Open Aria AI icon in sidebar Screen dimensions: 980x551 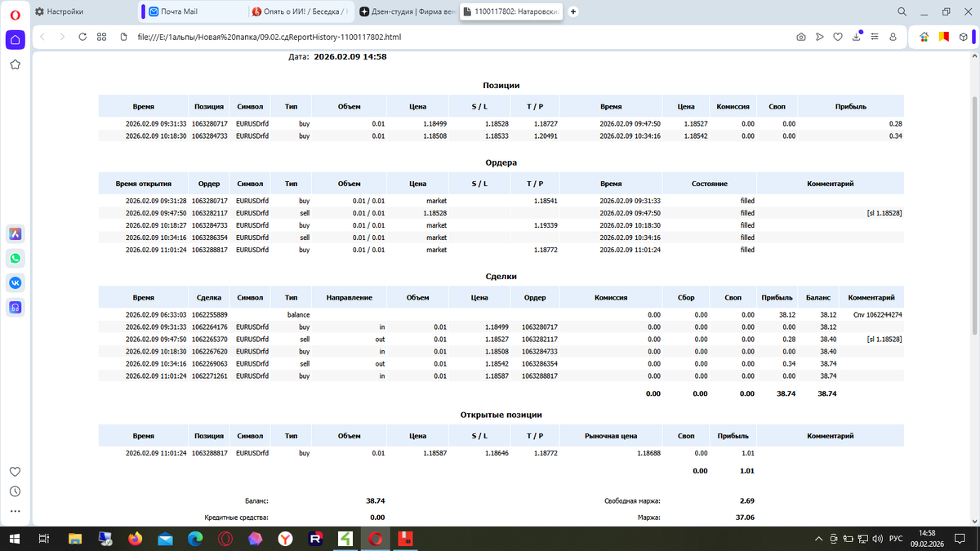pyautogui.click(x=15, y=234)
